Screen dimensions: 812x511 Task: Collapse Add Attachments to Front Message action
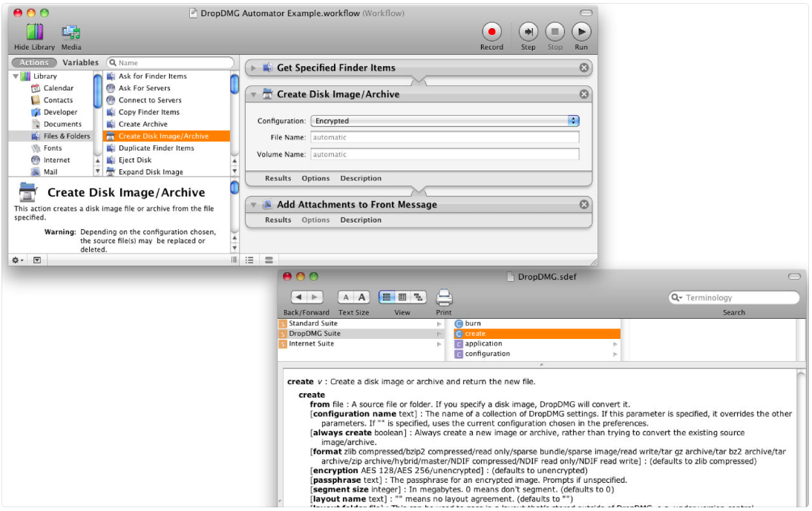click(x=253, y=205)
